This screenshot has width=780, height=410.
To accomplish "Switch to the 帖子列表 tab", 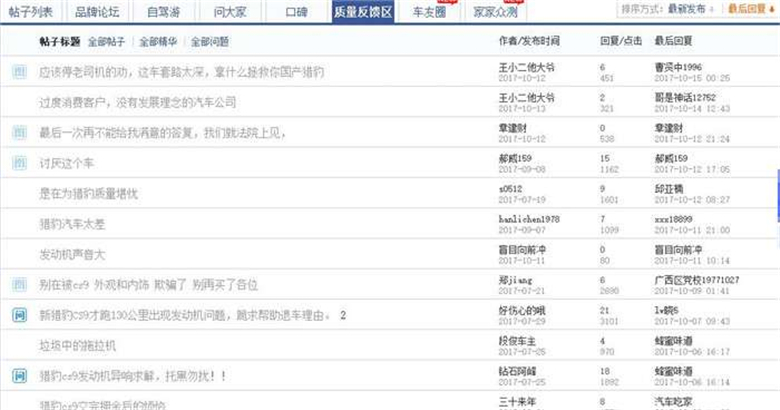I will 30,11.
